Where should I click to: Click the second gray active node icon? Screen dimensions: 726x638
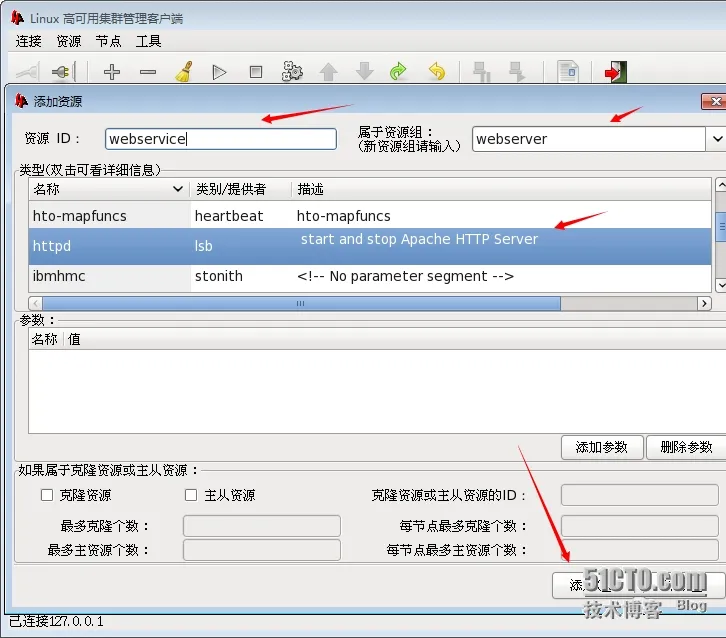pos(517,72)
